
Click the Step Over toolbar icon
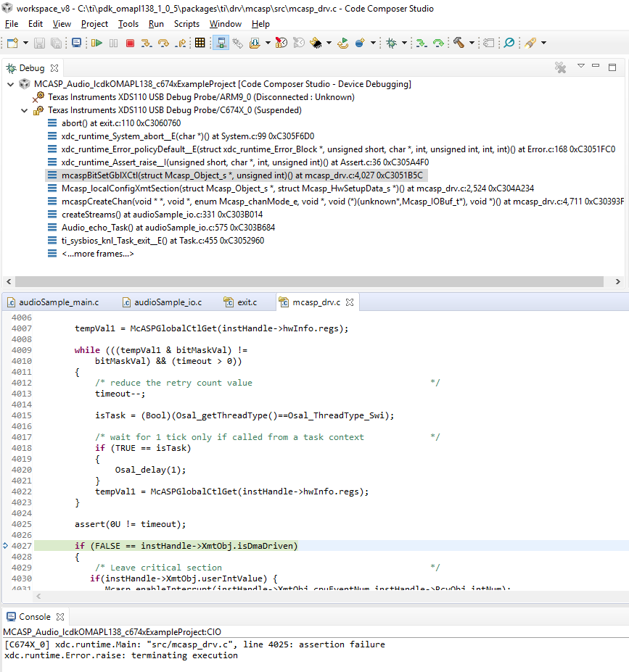click(x=163, y=43)
